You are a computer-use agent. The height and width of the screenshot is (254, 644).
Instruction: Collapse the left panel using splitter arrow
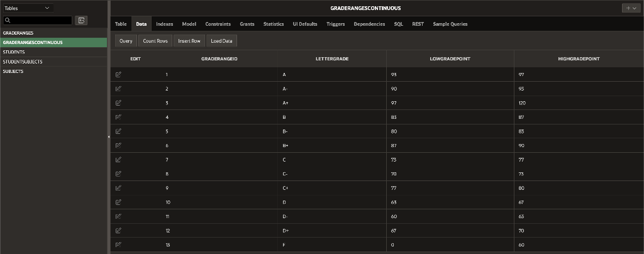point(109,136)
